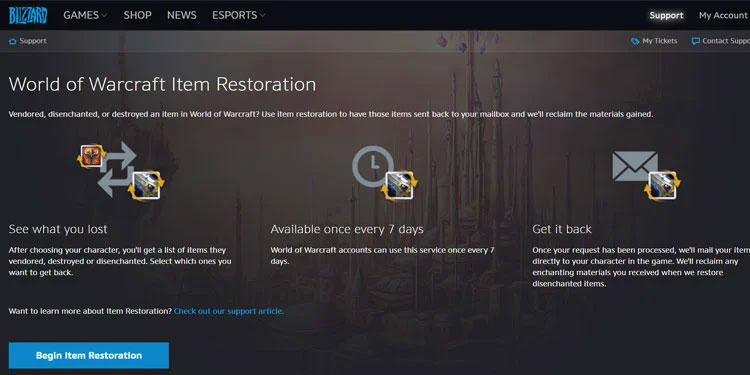This screenshot has height=375, width=750.
Task: Click the Support home breadcrumb icon
Action: [x=13, y=41]
